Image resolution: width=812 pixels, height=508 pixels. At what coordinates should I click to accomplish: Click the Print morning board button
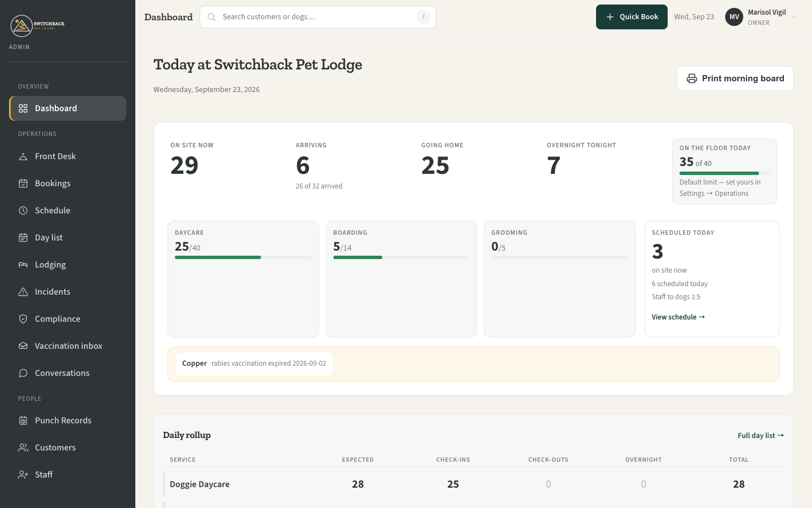[735, 78]
